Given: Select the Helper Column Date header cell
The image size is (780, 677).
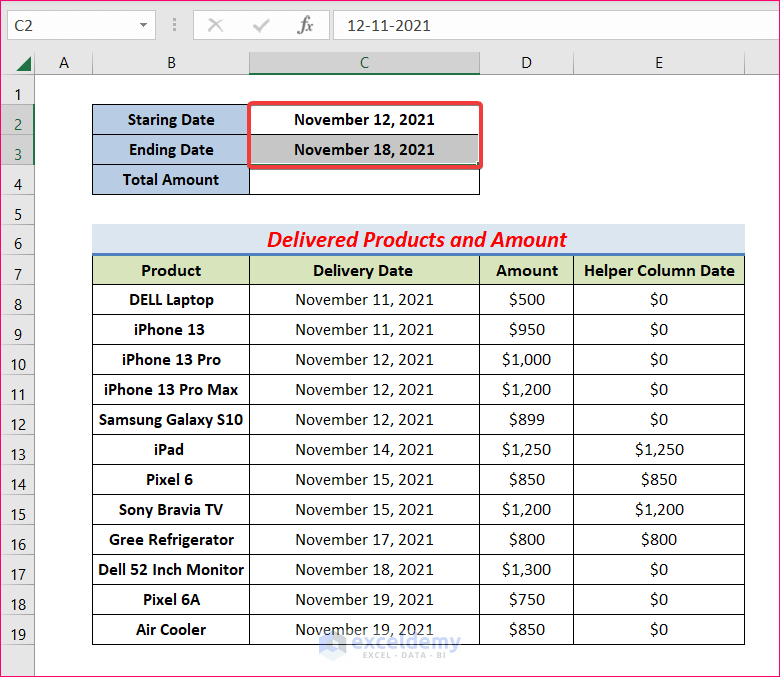Looking at the screenshot, I should pyautogui.click(x=658, y=270).
